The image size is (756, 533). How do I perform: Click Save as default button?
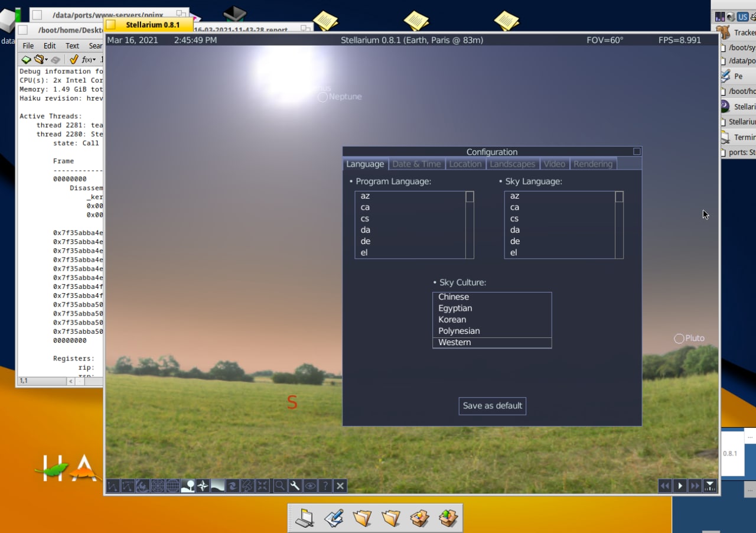tap(493, 406)
